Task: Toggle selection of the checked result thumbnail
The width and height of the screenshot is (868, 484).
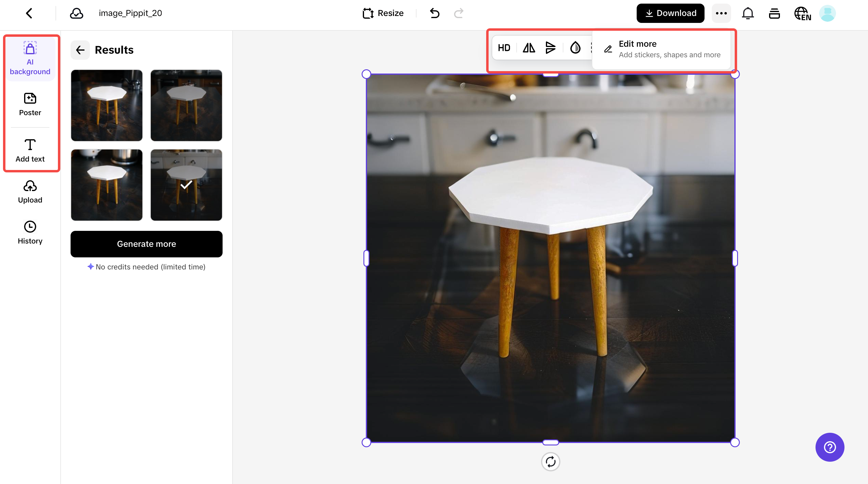Action: pos(186,184)
